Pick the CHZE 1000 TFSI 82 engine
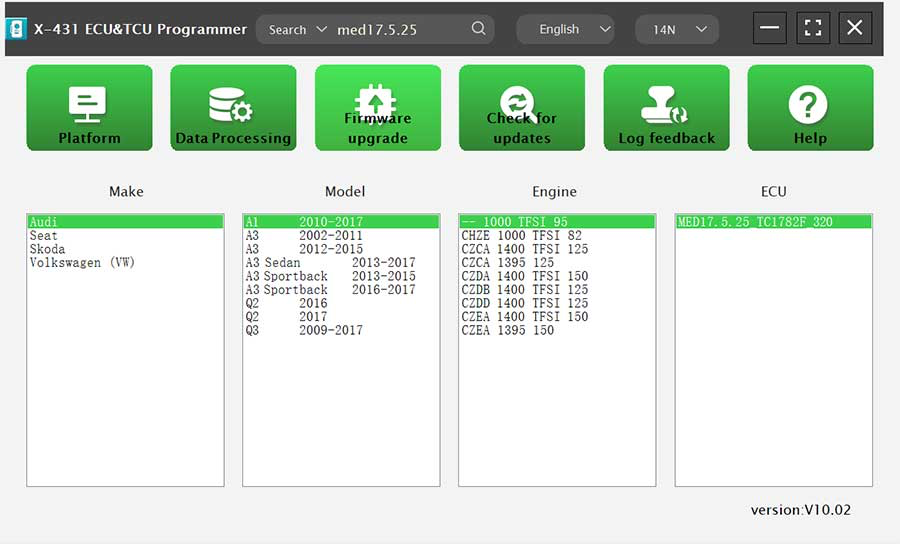This screenshot has width=900, height=544. click(x=521, y=236)
